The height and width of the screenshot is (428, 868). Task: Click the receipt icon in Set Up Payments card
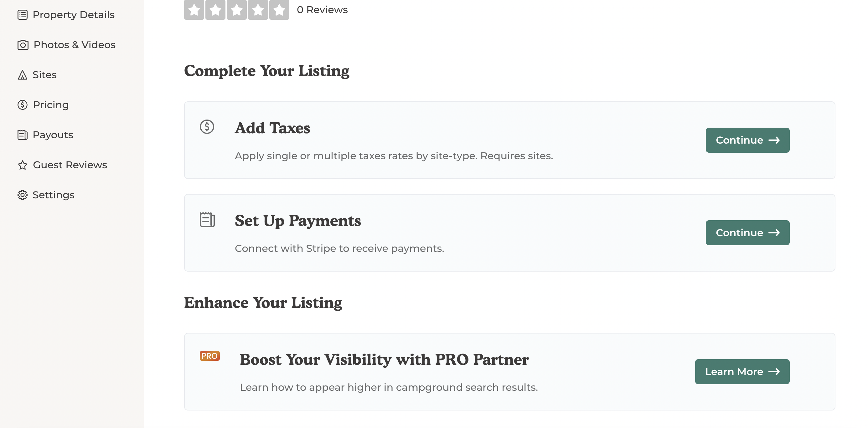point(207,220)
